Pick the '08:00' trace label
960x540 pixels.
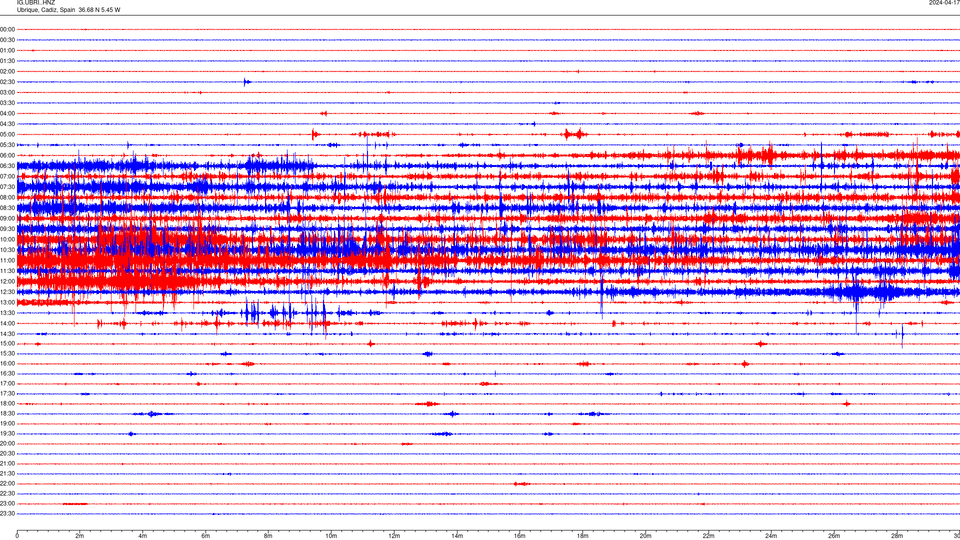[x=7, y=197]
